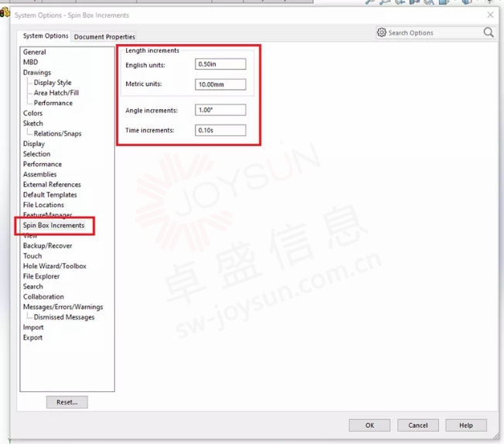Screen dimensions: 504x444
Task: Select Search category in tree
Action: (x=32, y=287)
